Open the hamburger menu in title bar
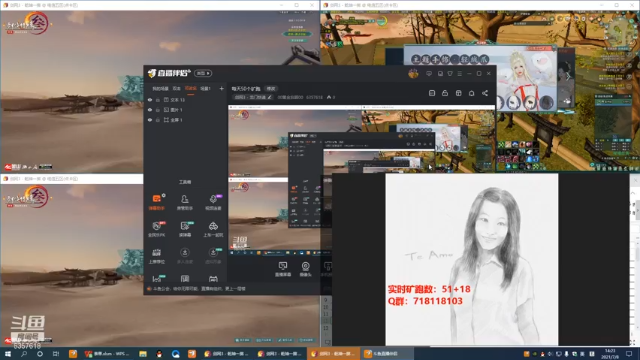640x360 pixels. [460, 73]
